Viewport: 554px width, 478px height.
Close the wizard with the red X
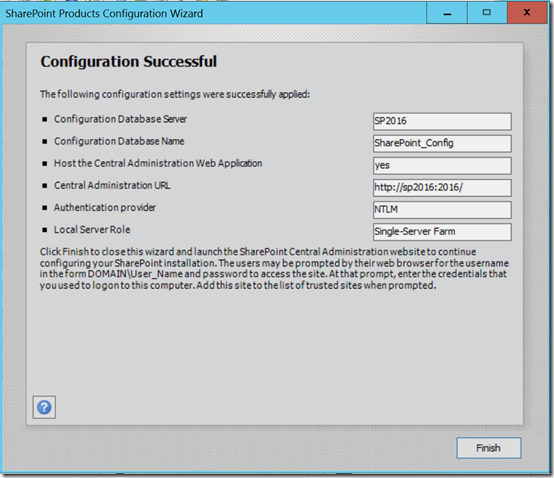pos(527,13)
